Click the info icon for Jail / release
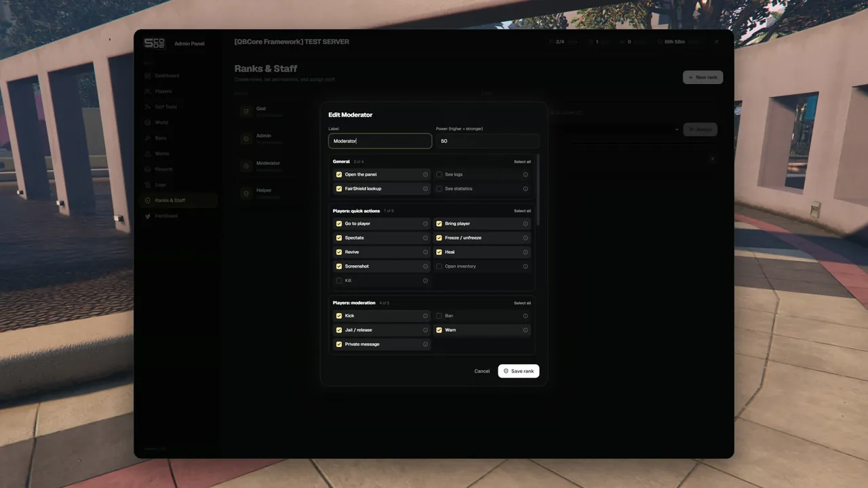Image resolution: width=868 pixels, height=488 pixels. [x=426, y=330]
